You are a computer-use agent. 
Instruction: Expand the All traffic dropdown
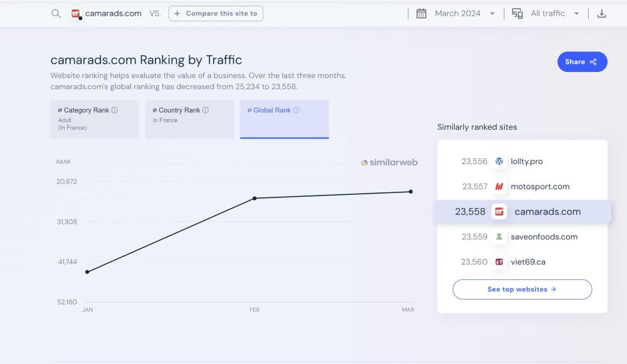554,14
